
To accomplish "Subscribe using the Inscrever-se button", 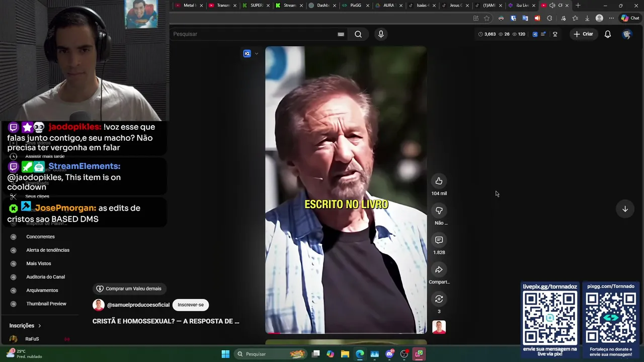I will pyautogui.click(x=190, y=305).
